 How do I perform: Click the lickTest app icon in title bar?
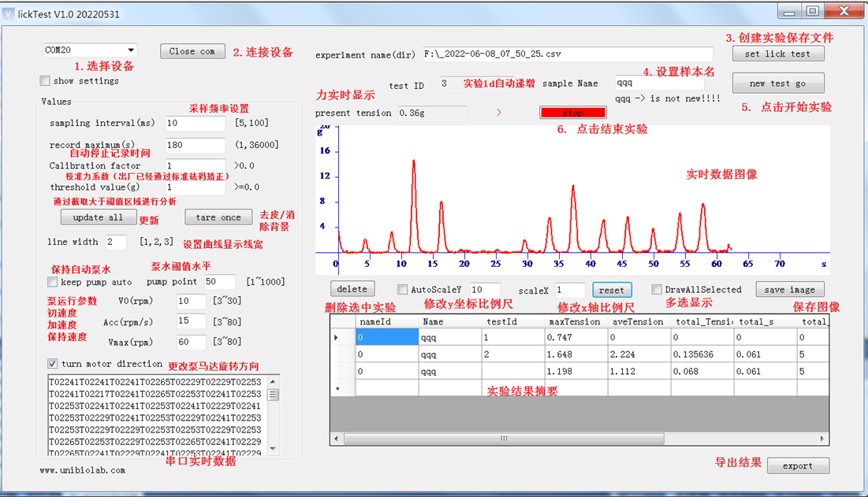pyautogui.click(x=9, y=14)
